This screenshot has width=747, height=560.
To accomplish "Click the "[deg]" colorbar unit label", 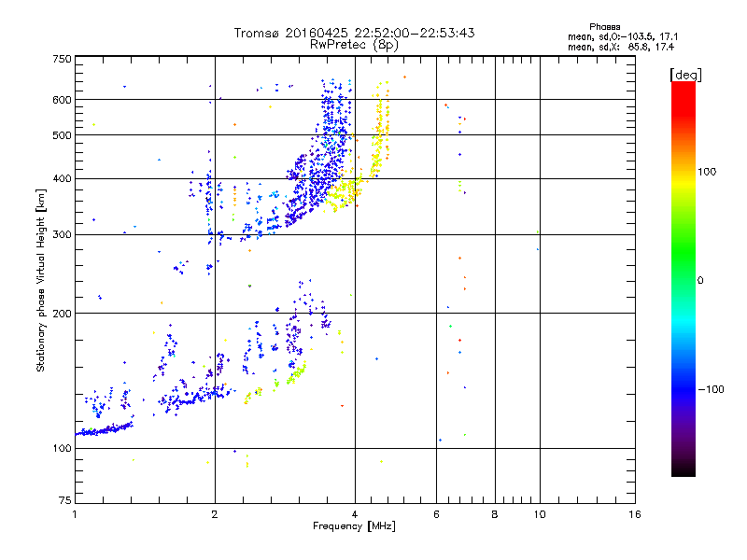I will (x=685, y=75).
